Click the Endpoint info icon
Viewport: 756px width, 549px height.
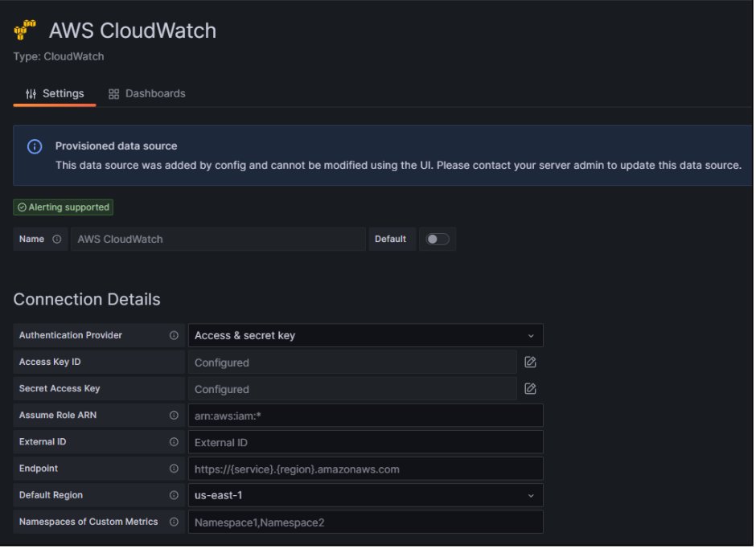pos(174,469)
